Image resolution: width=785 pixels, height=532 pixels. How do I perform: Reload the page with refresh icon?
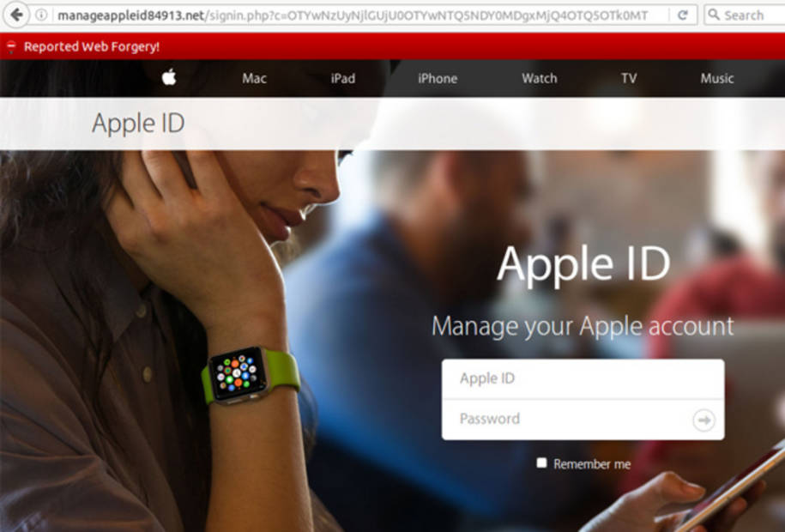(x=682, y=15)
